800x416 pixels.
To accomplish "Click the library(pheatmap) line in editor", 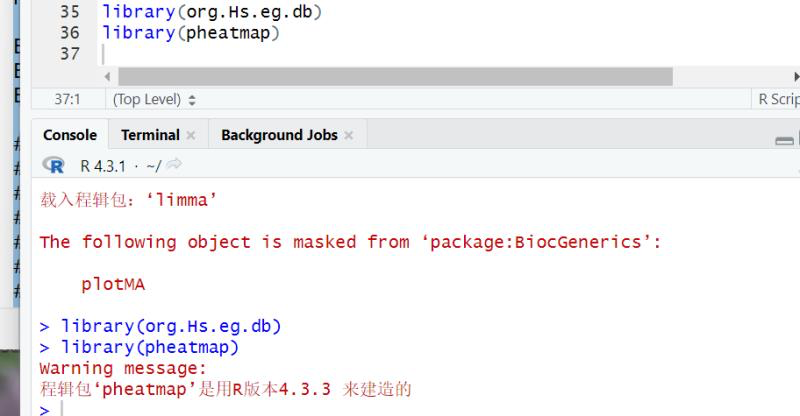I will 191,33.
